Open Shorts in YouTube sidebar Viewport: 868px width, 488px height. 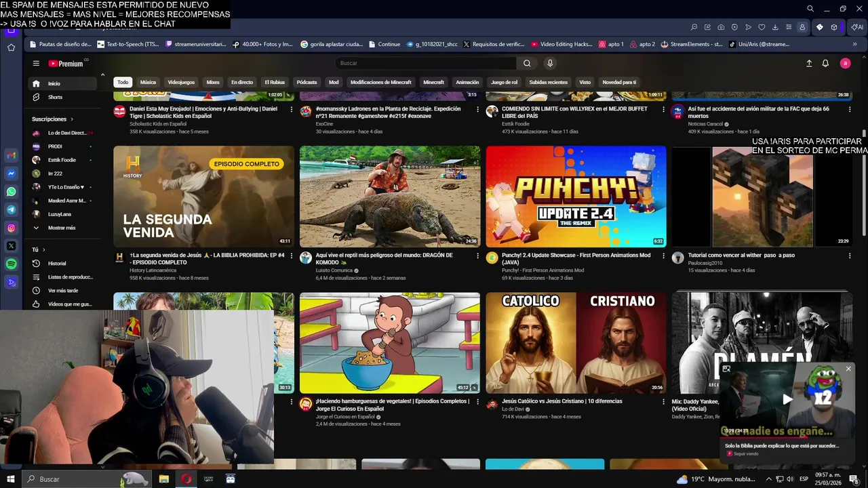[63, 97]
